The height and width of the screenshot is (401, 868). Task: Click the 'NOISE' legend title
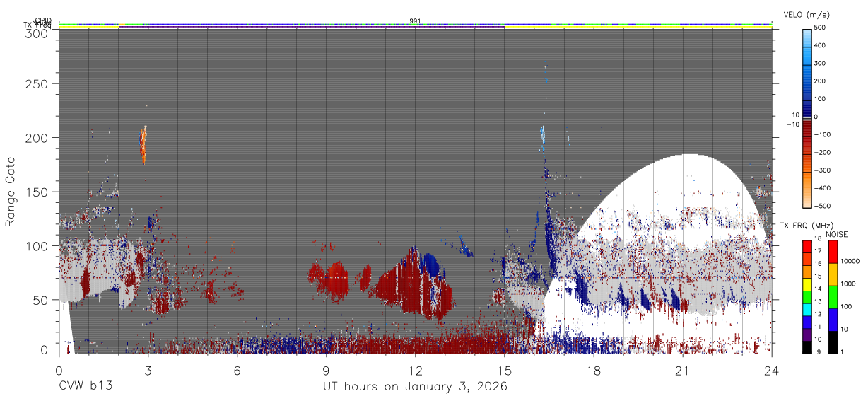pyautogui.click(x=838, y=234)
